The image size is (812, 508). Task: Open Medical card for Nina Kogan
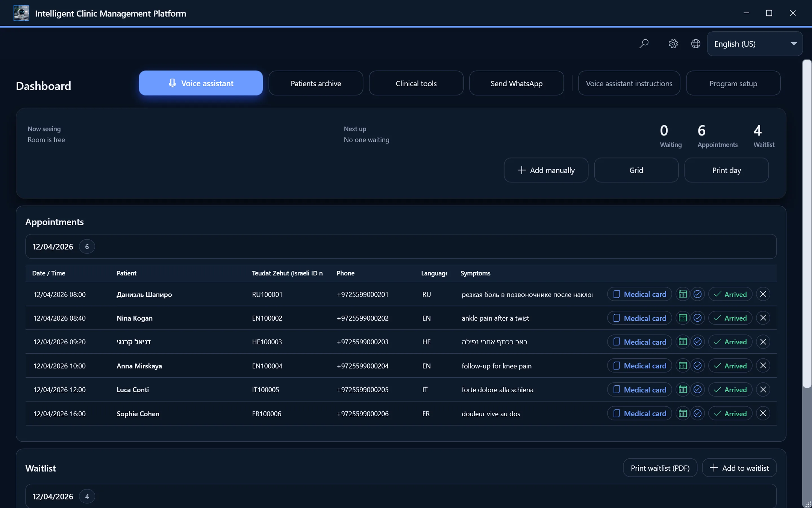639,318
